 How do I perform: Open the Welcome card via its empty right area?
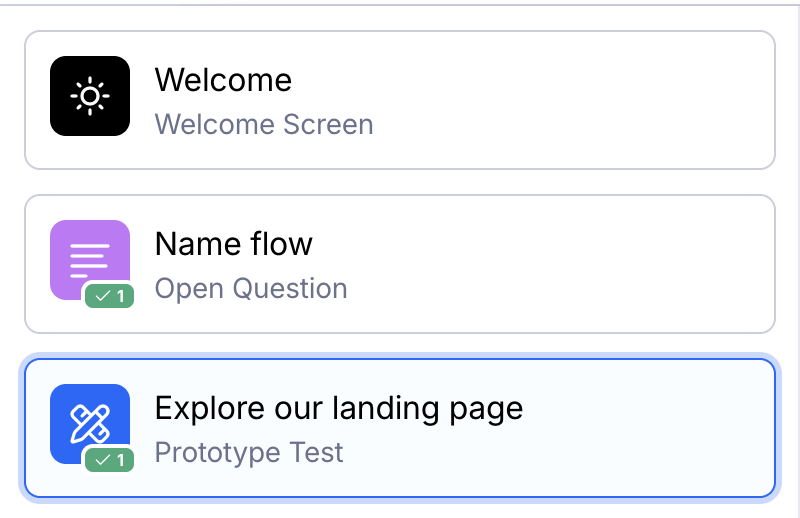pos(600,100)
